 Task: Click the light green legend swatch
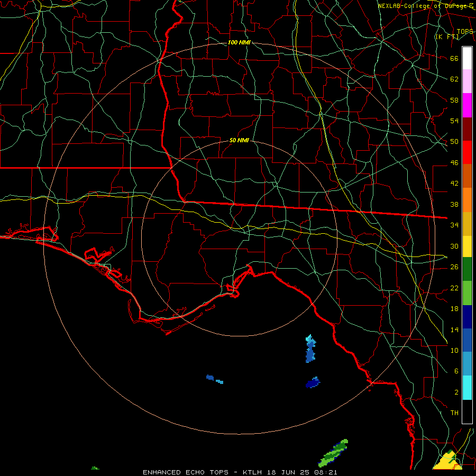click(x=467, y=293)
